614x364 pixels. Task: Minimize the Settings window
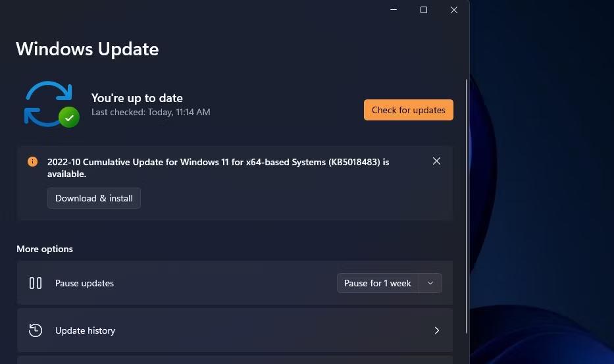tap(394, 10)
